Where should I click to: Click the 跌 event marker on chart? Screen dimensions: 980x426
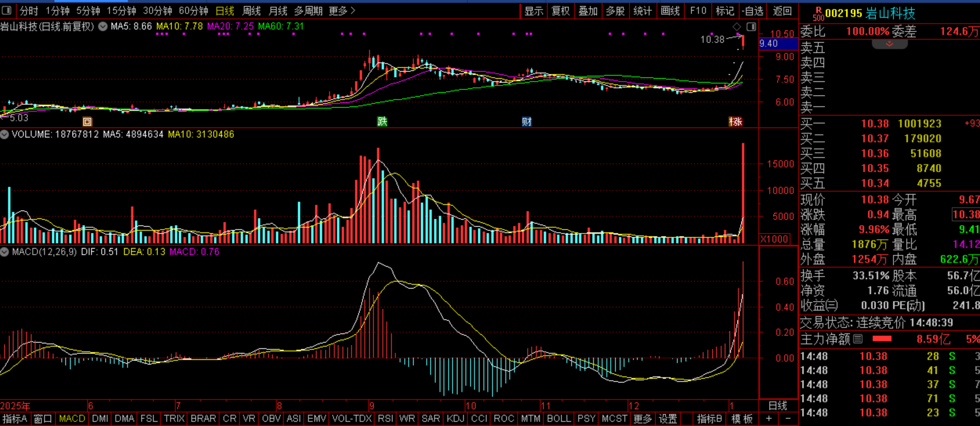382,122
